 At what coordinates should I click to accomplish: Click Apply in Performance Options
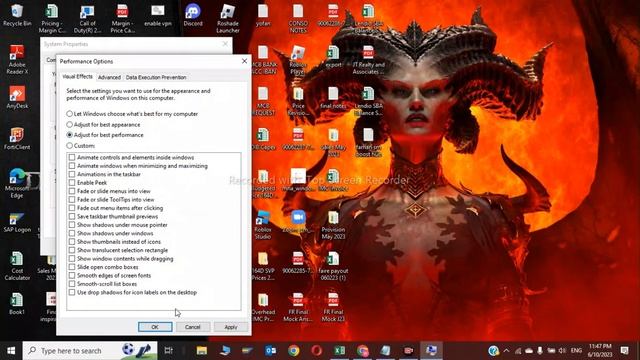click(231, 327)
